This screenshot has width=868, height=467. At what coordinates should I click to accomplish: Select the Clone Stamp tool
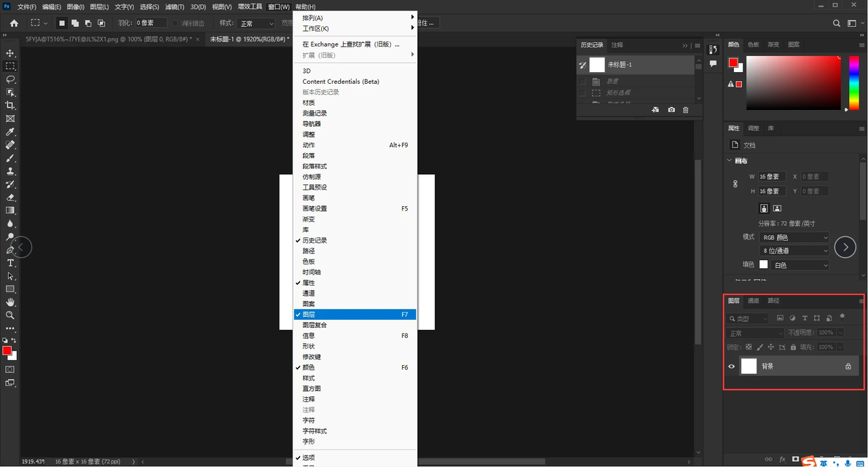[10, 171]
